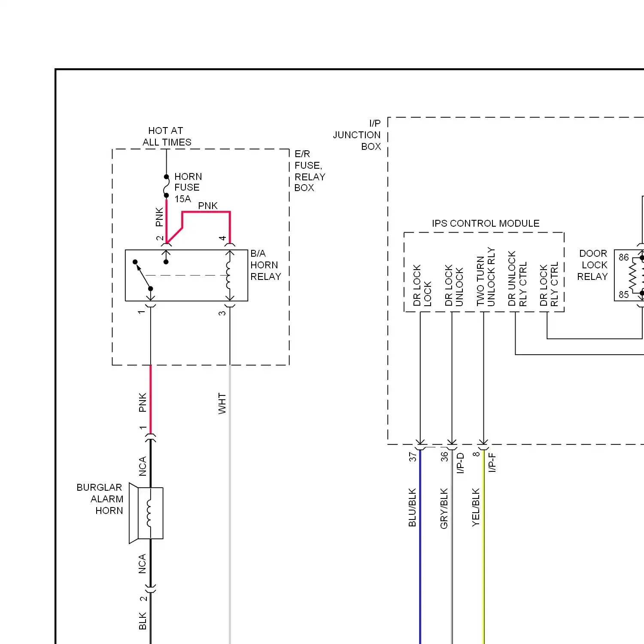
Task: Click the GRY/BLK wire label
Action: pos(444,508)
